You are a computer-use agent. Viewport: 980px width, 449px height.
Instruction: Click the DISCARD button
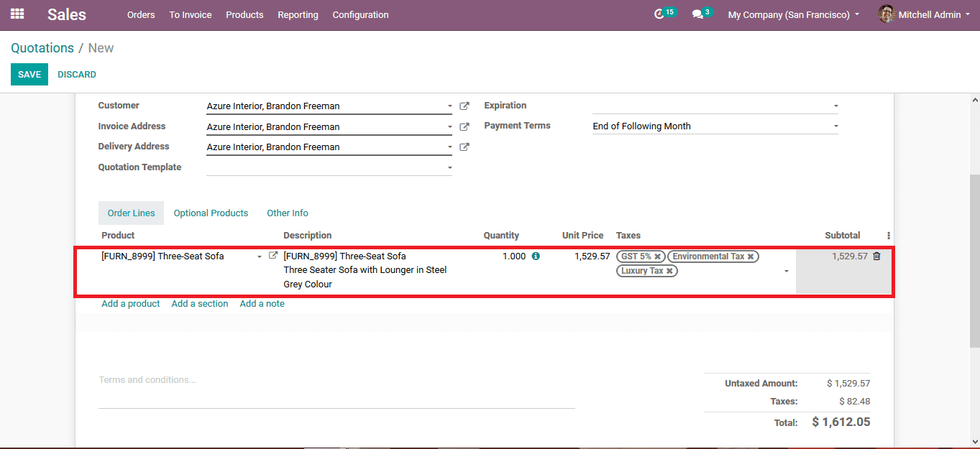[77, 75]
